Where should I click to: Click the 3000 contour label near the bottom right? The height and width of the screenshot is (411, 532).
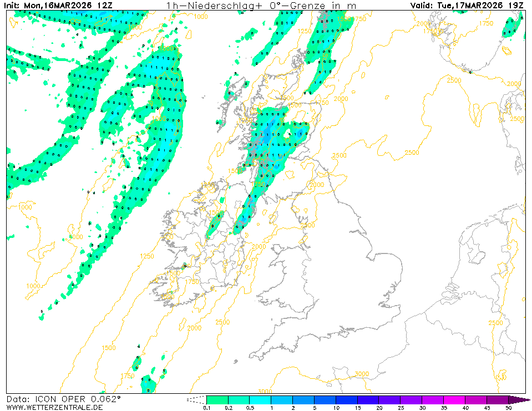pyautogui.click(x=362, y=374)
